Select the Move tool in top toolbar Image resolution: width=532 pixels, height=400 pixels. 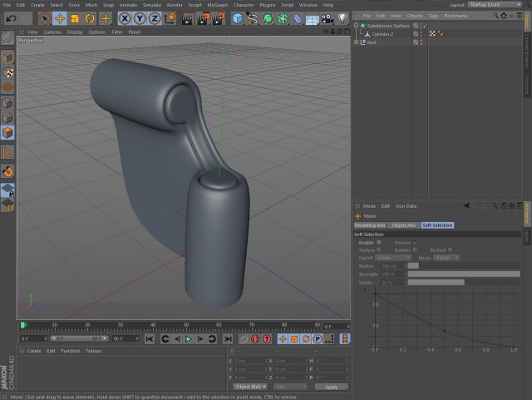[60, 18]
